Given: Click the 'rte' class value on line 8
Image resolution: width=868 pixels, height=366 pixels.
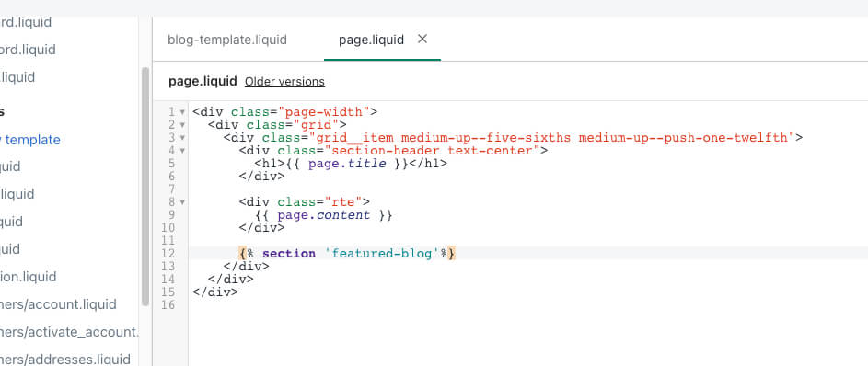Looking at the screenshot, I should (x=343, y=202).
